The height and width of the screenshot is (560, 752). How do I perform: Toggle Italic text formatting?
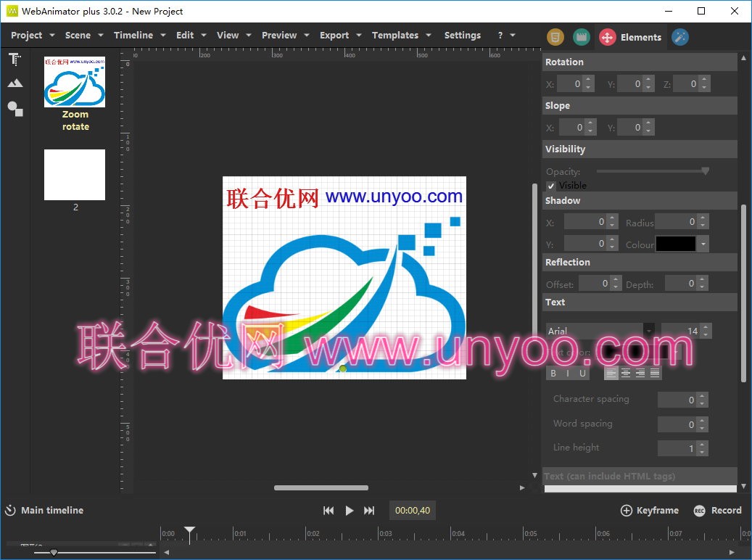568,374
